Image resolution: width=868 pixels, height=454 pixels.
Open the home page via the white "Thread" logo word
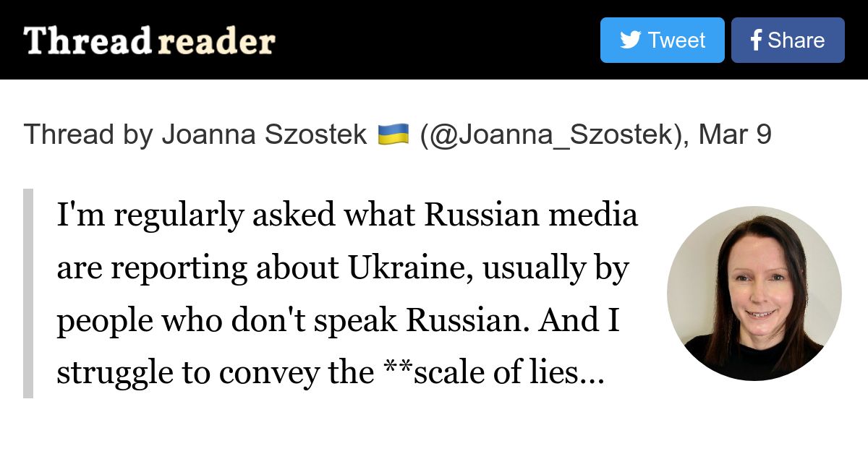pyautogui.click(x=88, y=40)
